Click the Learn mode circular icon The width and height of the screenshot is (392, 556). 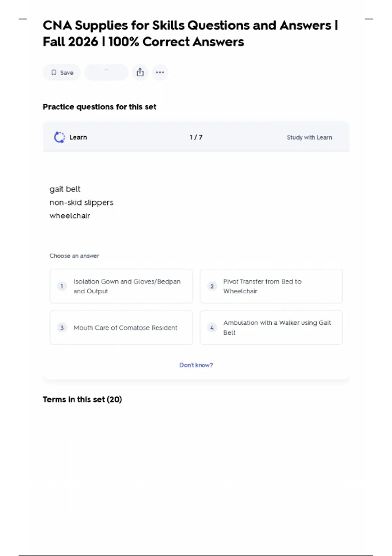click(x=59, y=137)
